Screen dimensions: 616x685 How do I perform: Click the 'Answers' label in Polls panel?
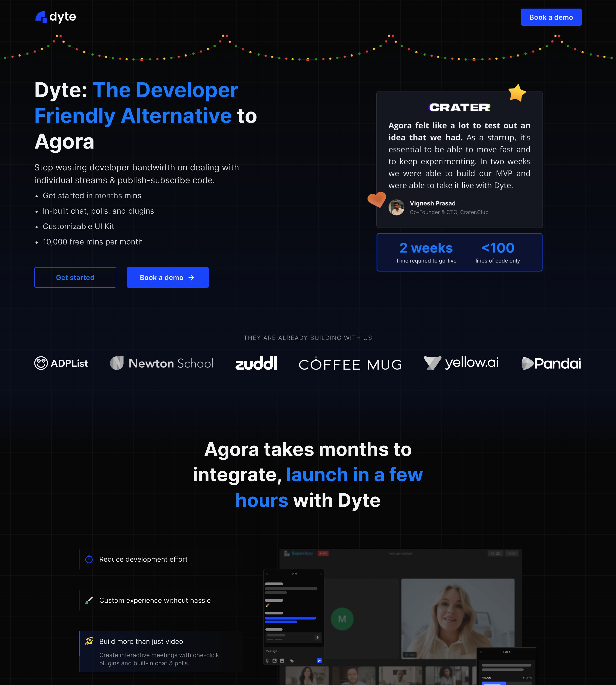[486, 678]
